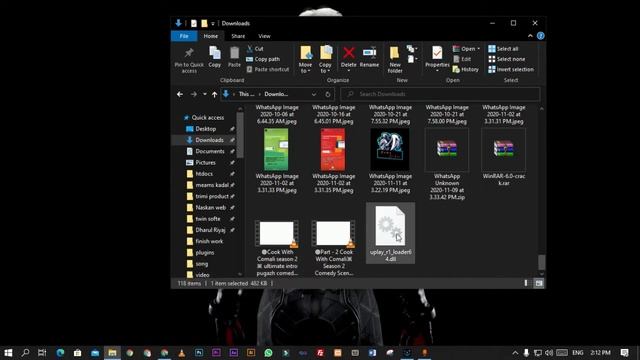Click History in the Open group
The image size is (640, 360).
coord(466,69)
